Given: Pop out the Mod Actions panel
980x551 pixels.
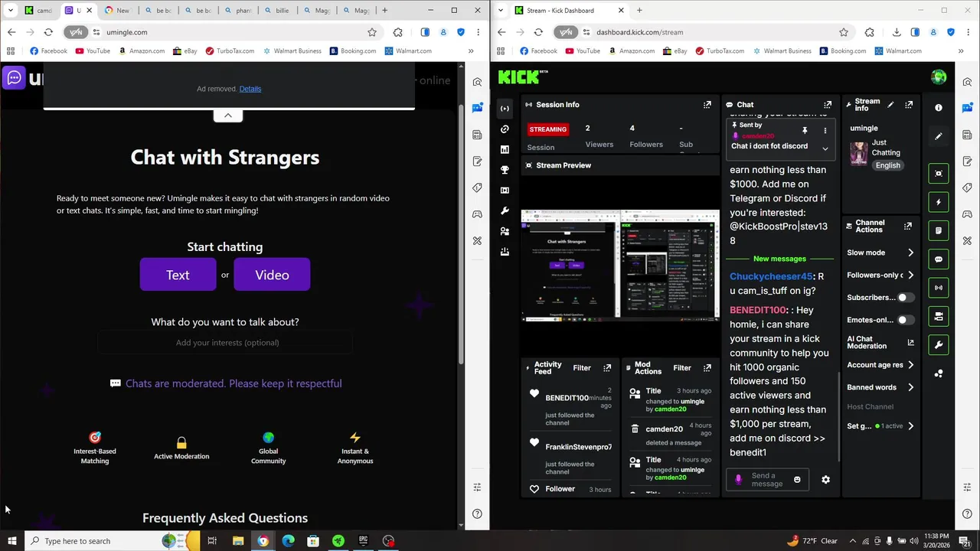Looking at the screenshot, I should tap(707, 368).
